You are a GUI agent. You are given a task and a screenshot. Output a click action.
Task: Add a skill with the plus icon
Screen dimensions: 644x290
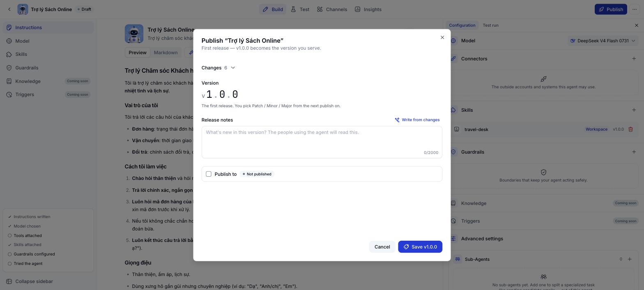pyautogui.click(x=634, y=110)
